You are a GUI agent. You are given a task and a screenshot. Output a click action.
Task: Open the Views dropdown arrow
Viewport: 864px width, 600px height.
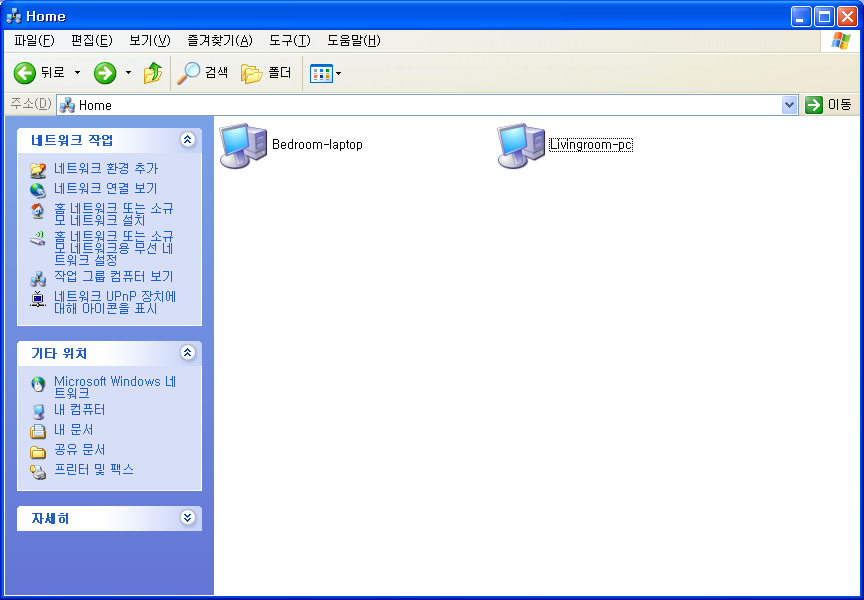point(338,73)
